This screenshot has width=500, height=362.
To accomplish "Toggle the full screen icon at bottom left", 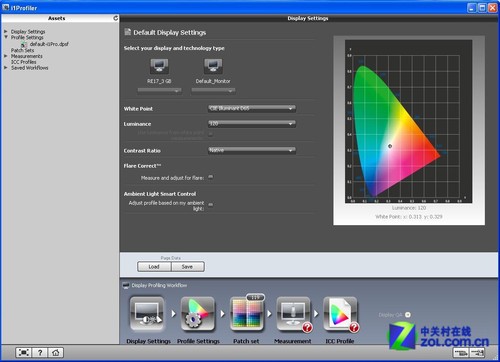I will (x=24, y=352).
